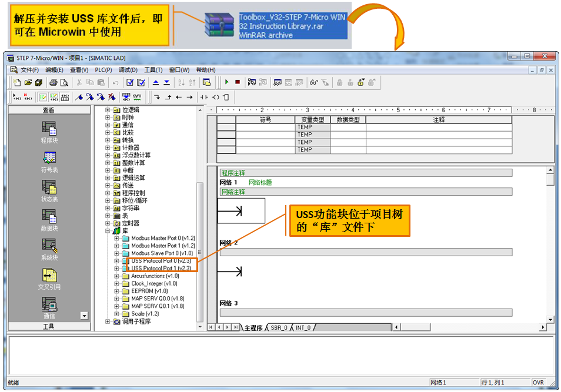Viewport: 561px width, 392px height.
Task: Click the editor vertical scrollbar down arrow
Action: pyautogui.click(x=550, y=320)
